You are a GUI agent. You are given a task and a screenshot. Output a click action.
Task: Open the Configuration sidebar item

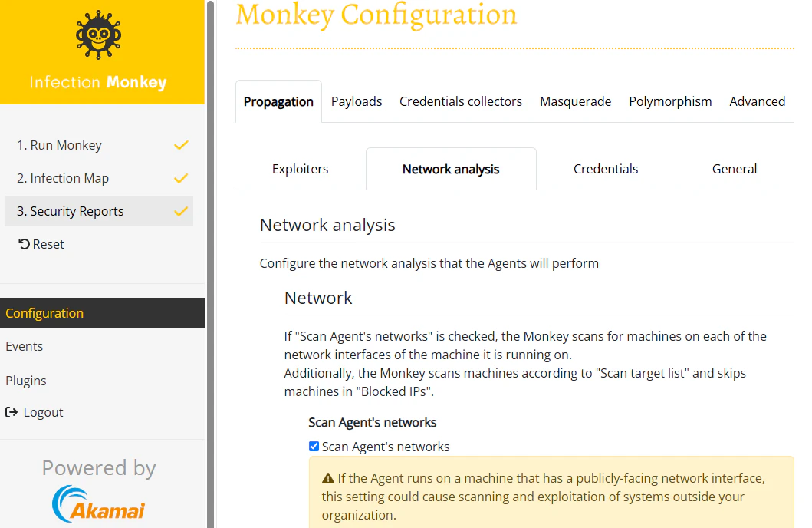point(102,313)
